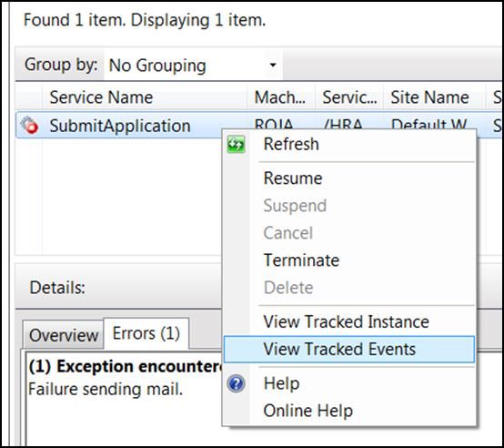Screen dimensions: 504x448
Task: Open the Group by dropdown arrow
Action: click(273, 65)
